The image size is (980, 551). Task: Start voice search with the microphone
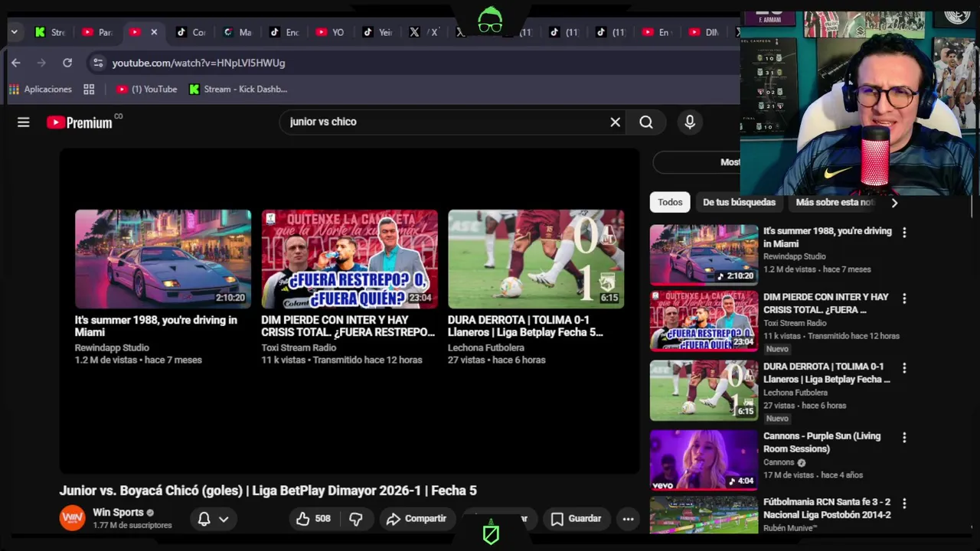pos(690,122)
